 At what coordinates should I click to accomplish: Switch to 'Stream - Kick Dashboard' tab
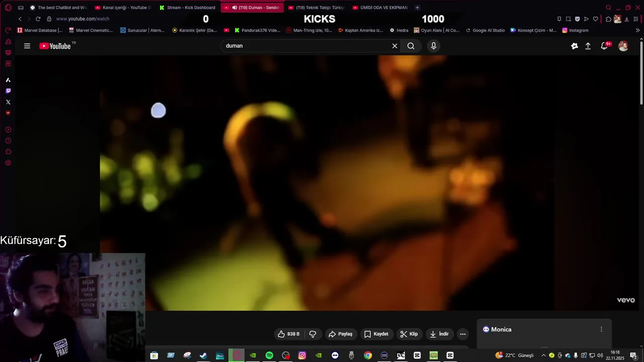(188, 8)
